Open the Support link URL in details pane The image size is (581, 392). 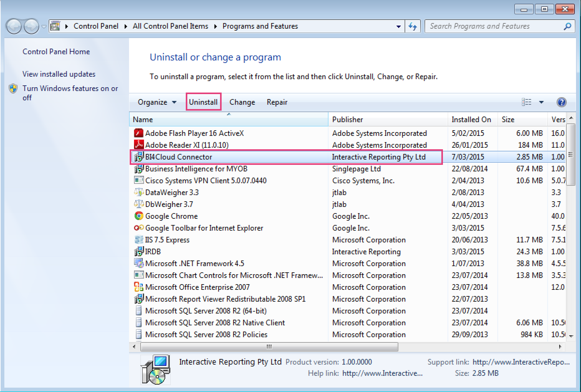coord(521,362)
